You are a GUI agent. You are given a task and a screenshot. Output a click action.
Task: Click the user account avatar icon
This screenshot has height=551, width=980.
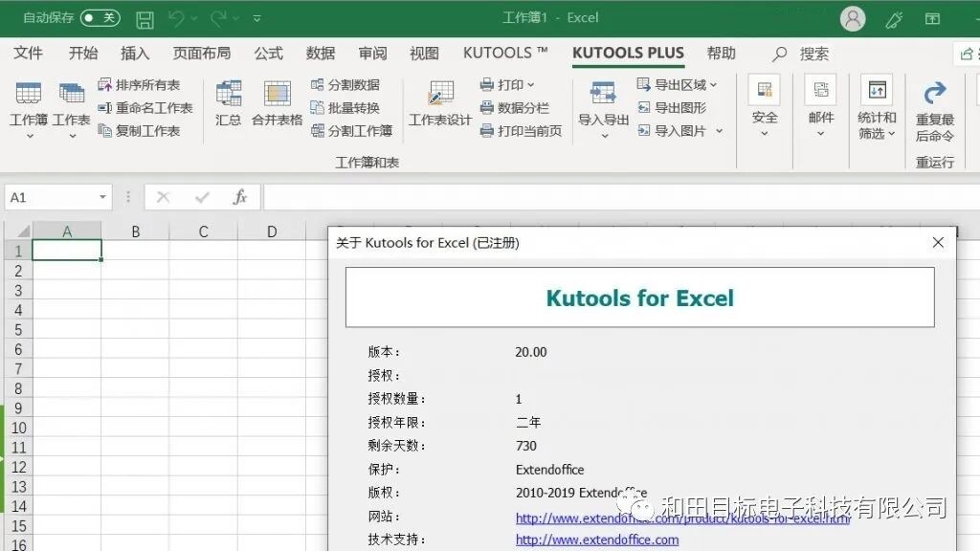coord(853,19)
